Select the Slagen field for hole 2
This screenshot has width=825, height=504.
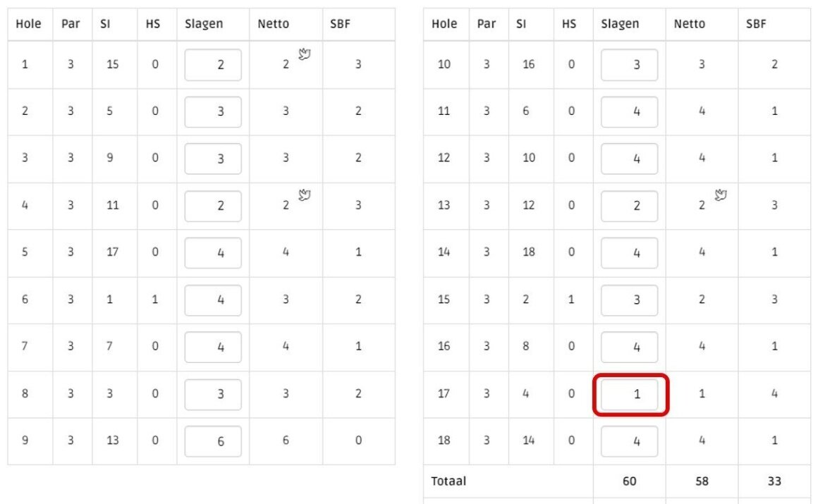click(x=213, y=111)
